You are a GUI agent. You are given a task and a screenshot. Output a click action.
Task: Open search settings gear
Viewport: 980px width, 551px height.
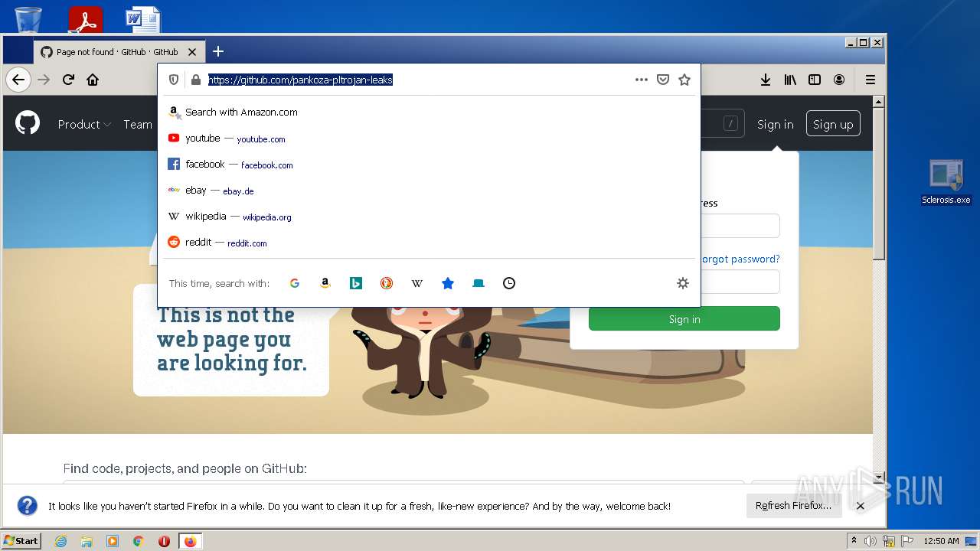(683, 283)
